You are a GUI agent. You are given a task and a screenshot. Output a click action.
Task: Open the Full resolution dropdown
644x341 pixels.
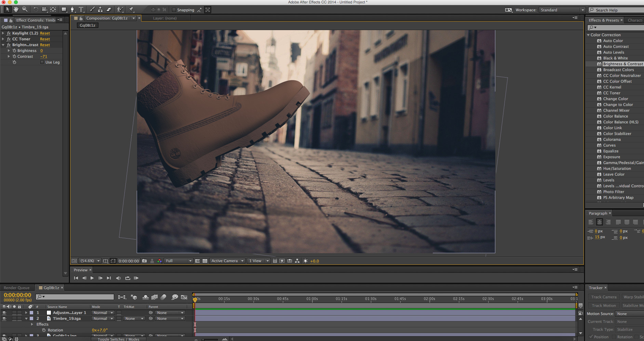[178, 261]
